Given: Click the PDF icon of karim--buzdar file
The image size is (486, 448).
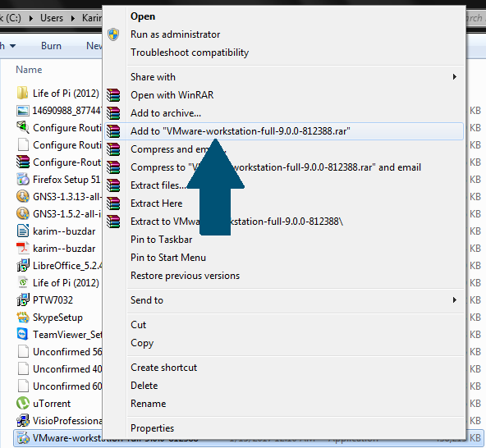Looking at the screenshot, I should point(23,249).
